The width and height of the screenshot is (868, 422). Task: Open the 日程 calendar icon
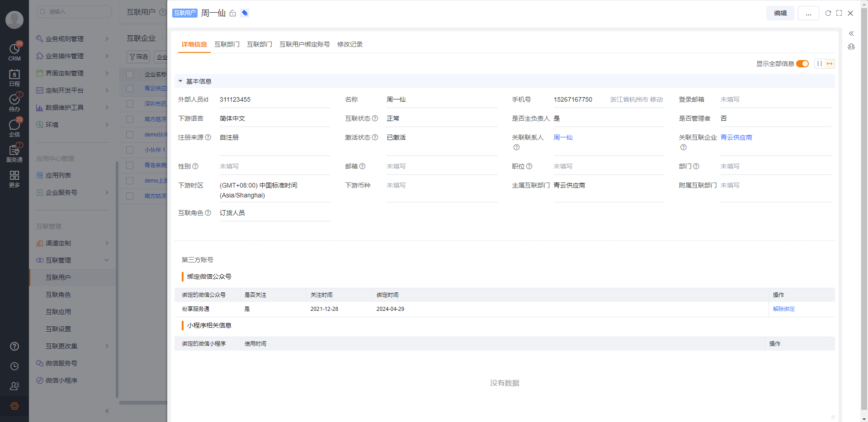(14, 77)
